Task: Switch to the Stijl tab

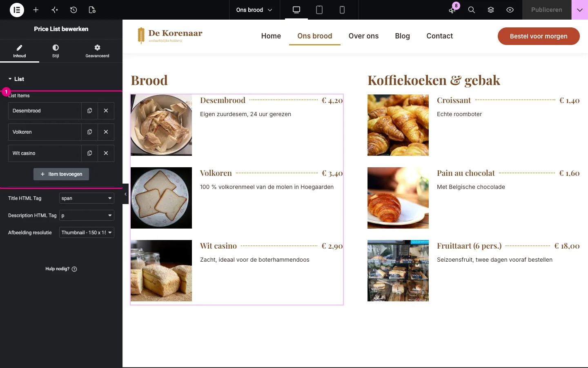Action: [56, 51]
